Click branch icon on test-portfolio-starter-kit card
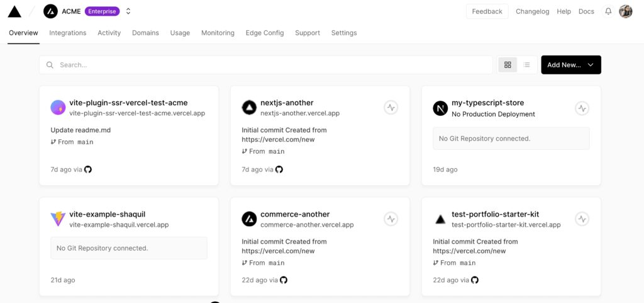This screenshot has width=644, height=303. [x=436, y=263]
